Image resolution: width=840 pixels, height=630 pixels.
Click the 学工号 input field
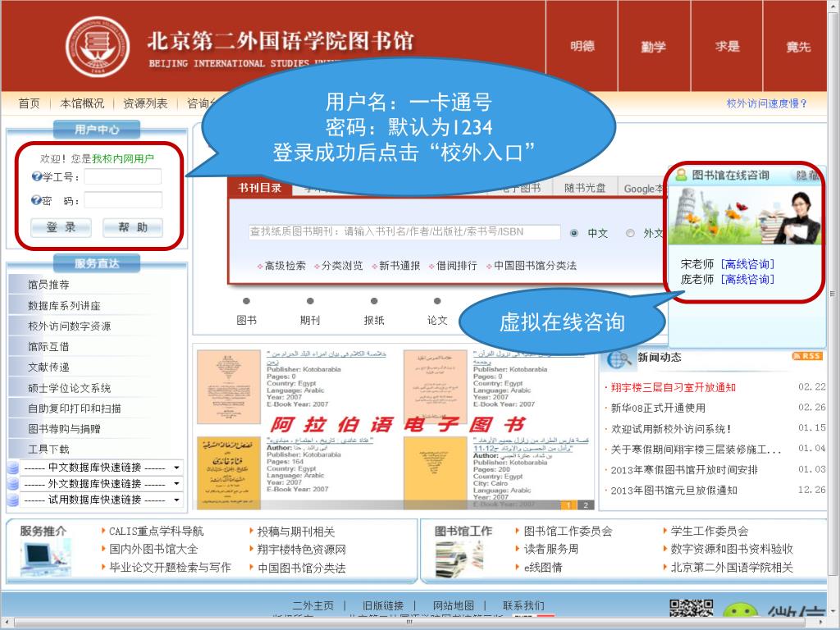(x=123, y=176)
